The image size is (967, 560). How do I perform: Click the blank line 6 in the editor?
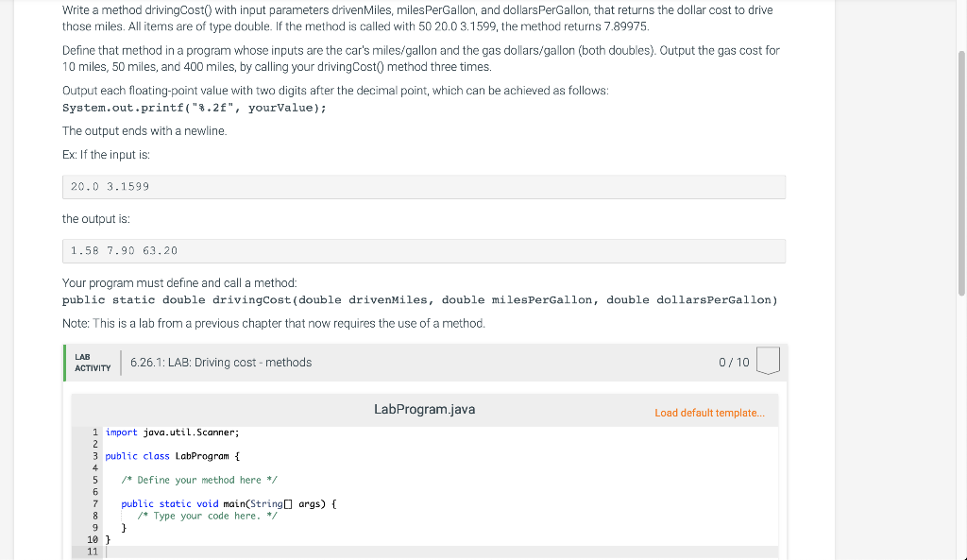441,492
